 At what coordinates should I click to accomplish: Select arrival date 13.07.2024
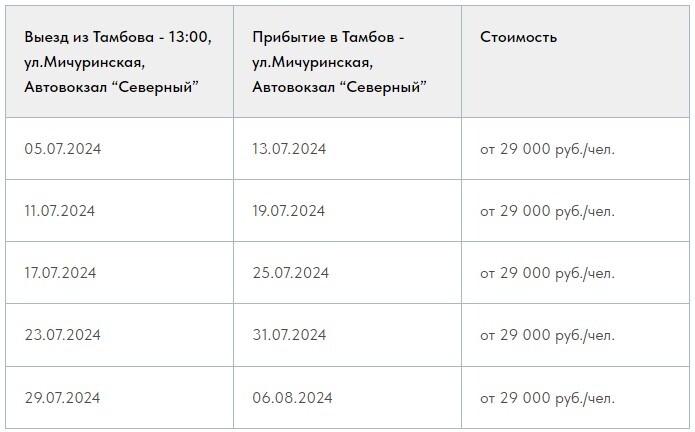click(290, 149)
